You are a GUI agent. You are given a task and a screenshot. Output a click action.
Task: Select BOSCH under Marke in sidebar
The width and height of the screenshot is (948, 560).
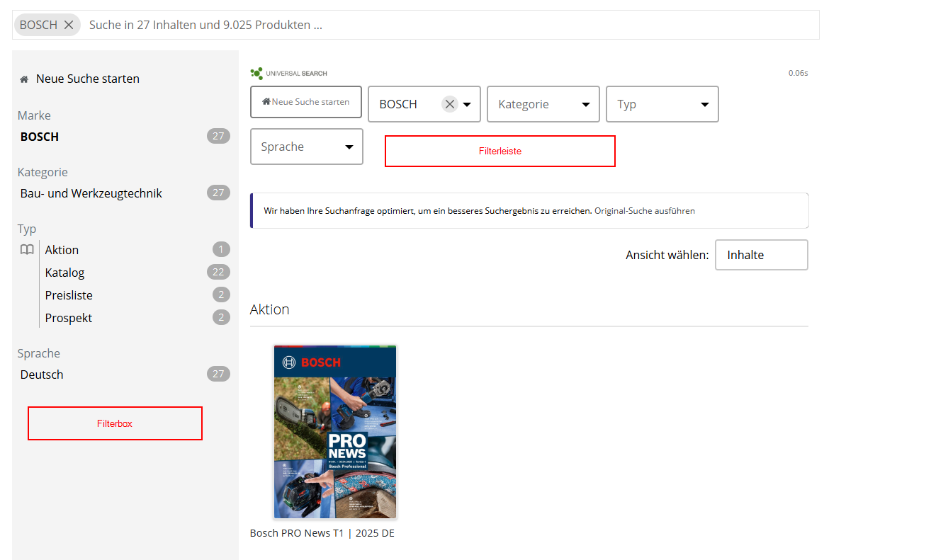(x=40, y=137)
